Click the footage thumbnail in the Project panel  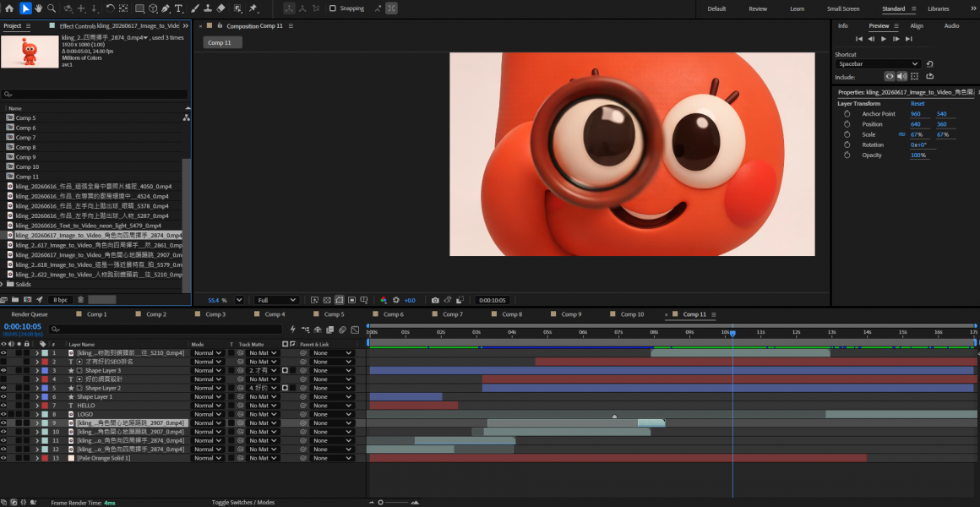click(30, 52)
